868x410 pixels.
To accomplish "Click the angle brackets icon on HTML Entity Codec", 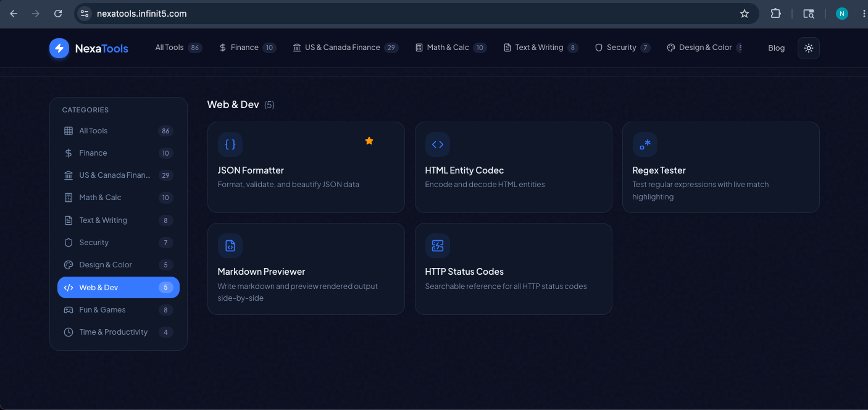I will [438, 144].
